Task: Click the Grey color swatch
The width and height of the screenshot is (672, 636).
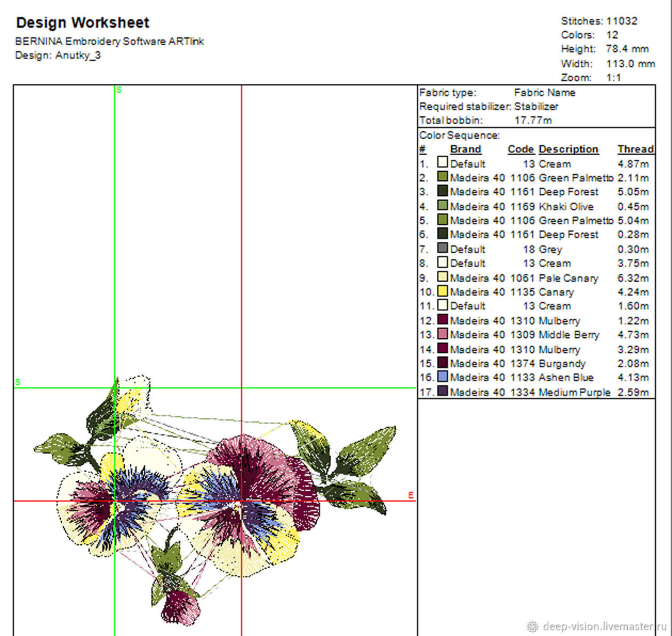Action: (x=442, y=248)
